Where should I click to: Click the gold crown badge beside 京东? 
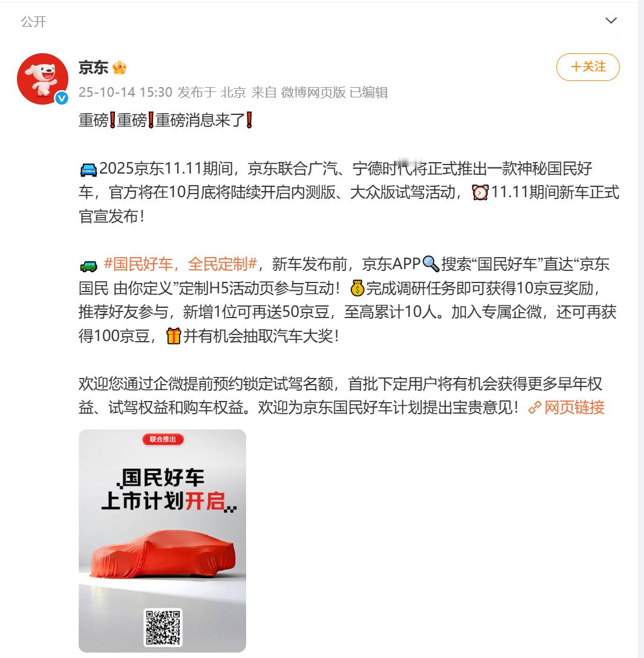coord(120,68)
